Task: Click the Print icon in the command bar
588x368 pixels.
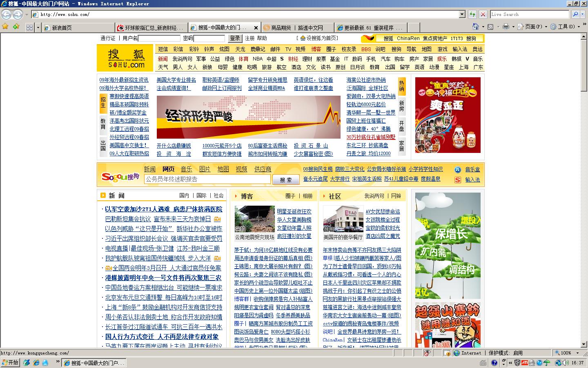Action: point(506,27)
